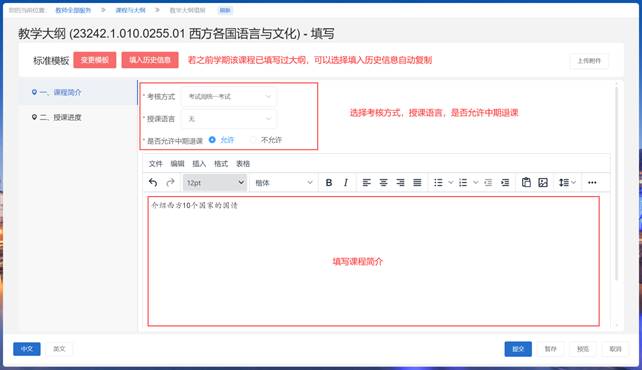This screenshot has height=370, width=642.
Task: Click the blue 提交 button
Action: 518,349
